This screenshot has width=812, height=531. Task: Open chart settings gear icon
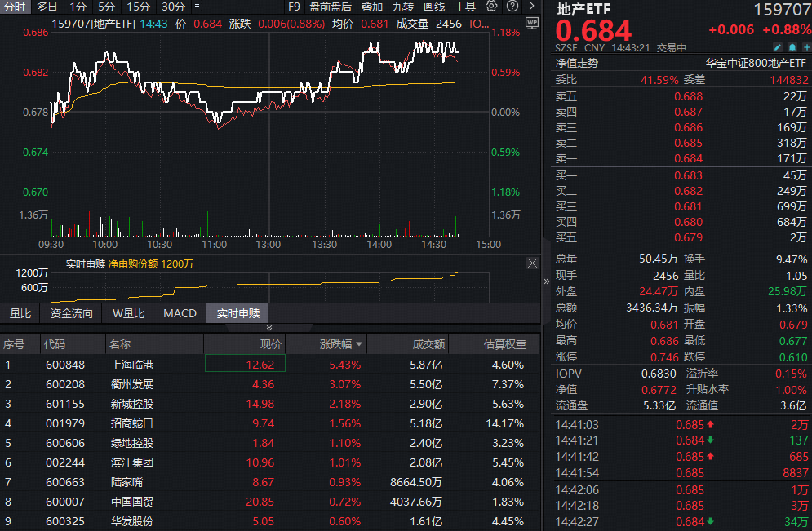490,7
